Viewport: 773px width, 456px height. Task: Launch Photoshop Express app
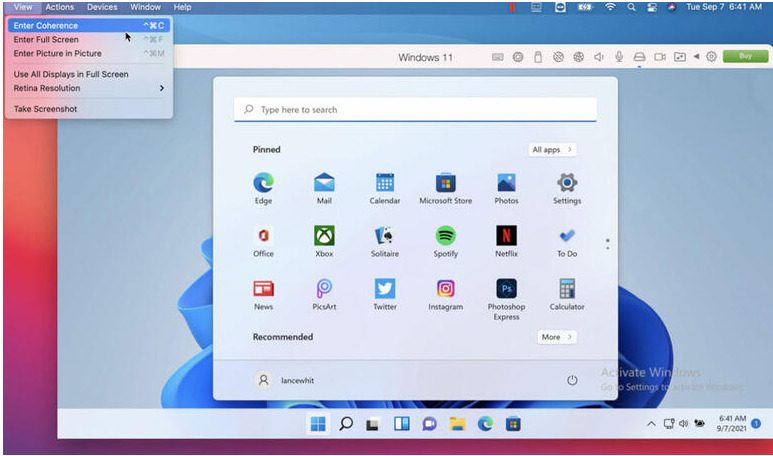pos(506,289)
